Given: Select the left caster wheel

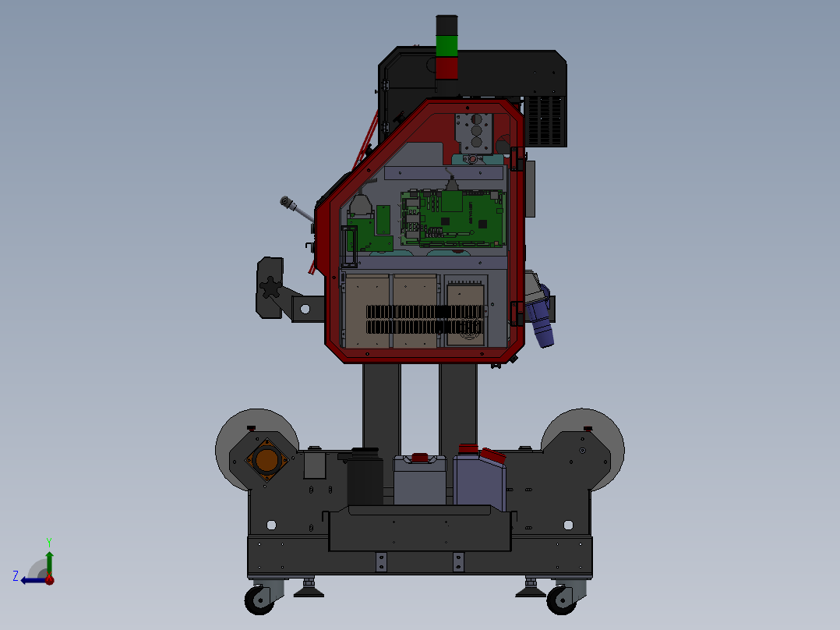Looking at the screenshot, I should (x=259, y=600).
